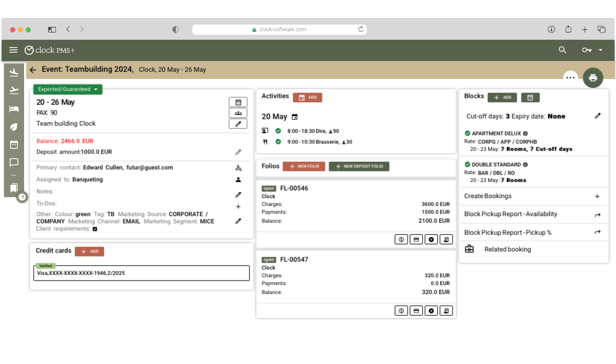Click the Assigned to person icon

coord(238,179)
